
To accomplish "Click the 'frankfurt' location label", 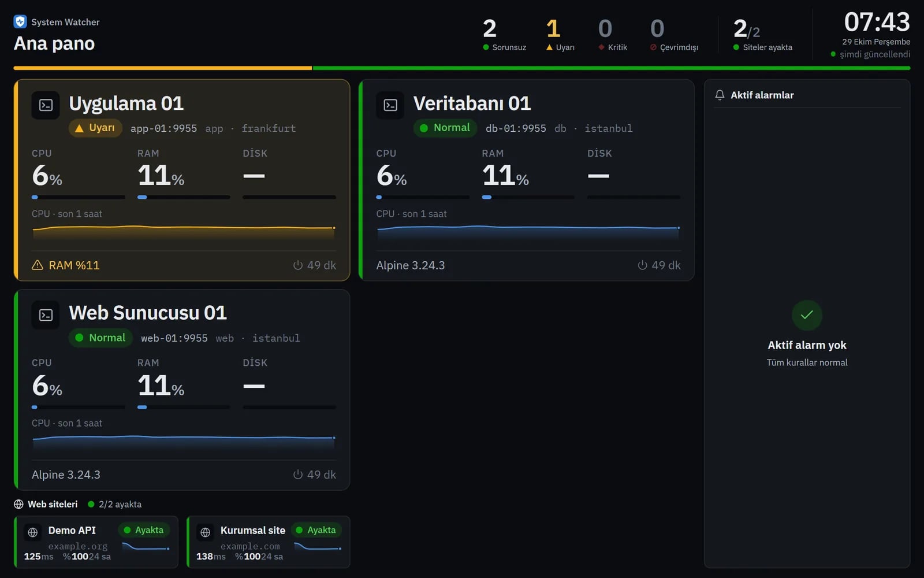I will tap(269, 128).
